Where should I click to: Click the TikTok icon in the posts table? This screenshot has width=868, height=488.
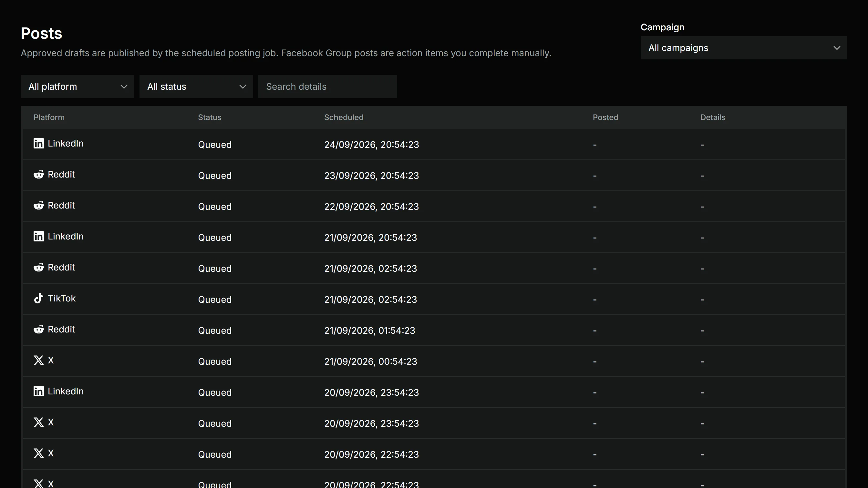coord(39,299)
